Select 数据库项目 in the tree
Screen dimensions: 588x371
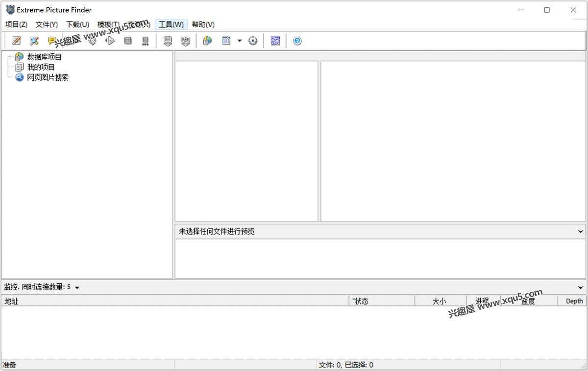pos(44,57)
